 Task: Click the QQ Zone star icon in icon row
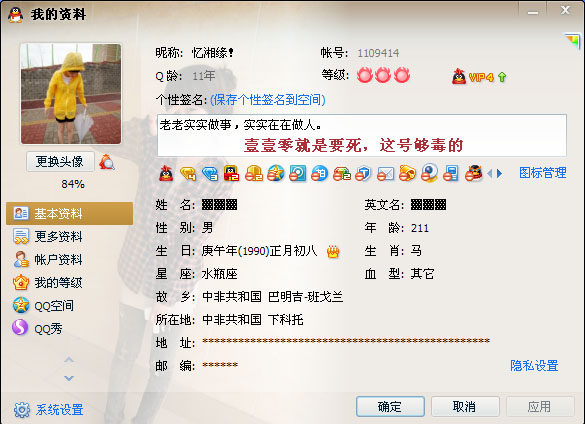[275, 173]
